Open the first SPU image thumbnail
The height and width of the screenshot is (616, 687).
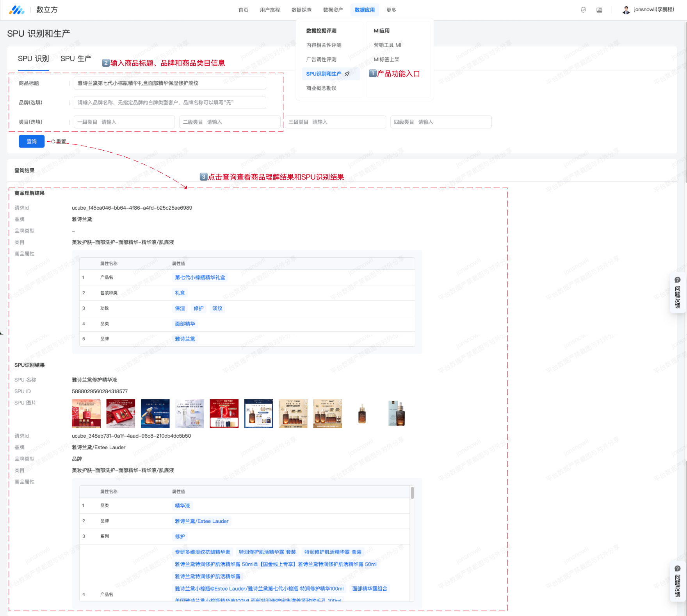pyautogui.click(x=86, y=413)
